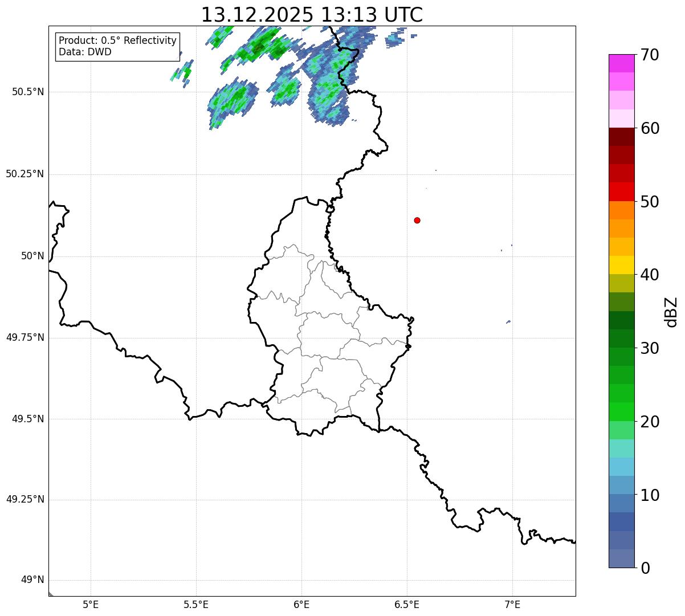Click the orange swatch just below 50 dBZ

[x=621, y=210]
